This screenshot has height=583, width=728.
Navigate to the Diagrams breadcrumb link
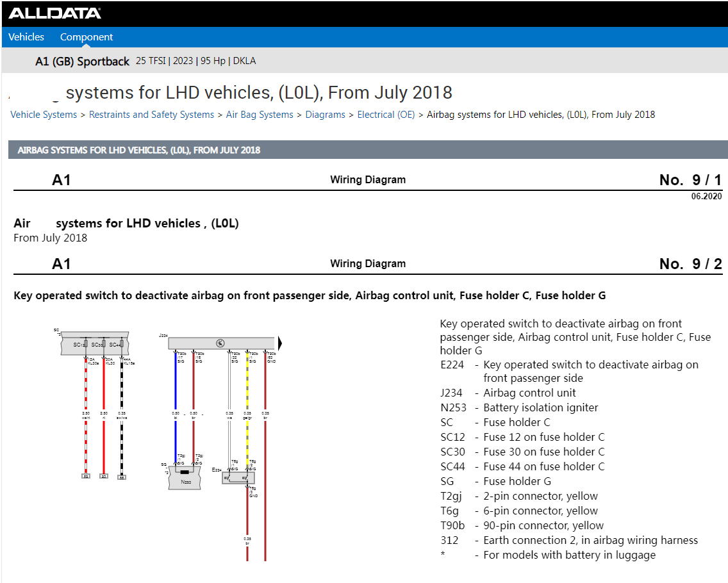click(325, 115)
